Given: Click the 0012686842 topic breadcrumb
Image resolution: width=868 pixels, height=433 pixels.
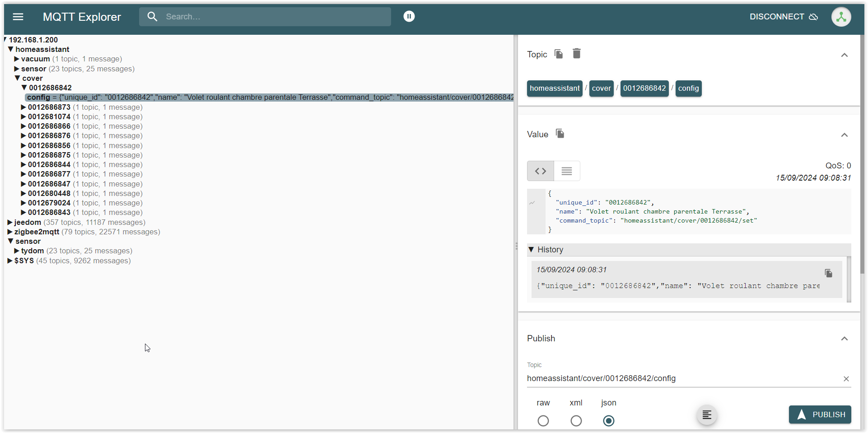Looking at the screenshot, I should pos(644,88).
